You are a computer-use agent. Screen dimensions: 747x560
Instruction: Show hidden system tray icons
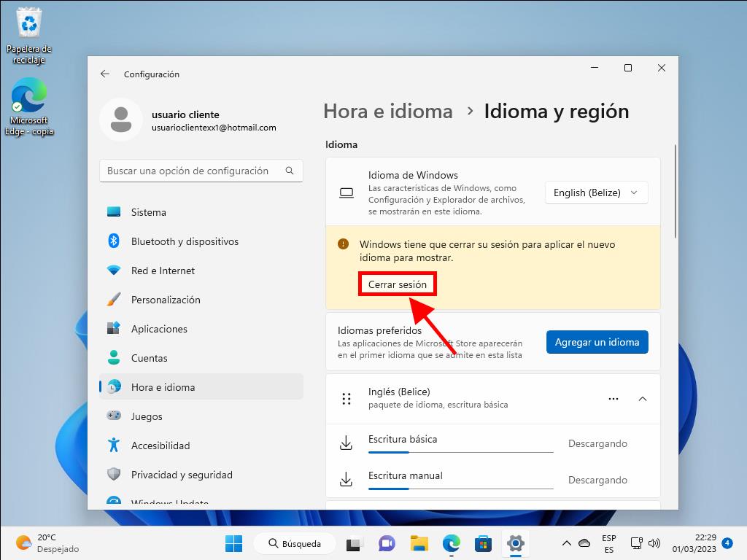[566, 543]
